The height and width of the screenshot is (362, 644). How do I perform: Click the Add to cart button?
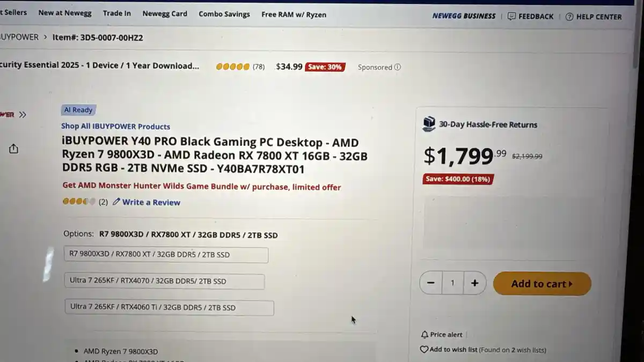coord(542,284)
